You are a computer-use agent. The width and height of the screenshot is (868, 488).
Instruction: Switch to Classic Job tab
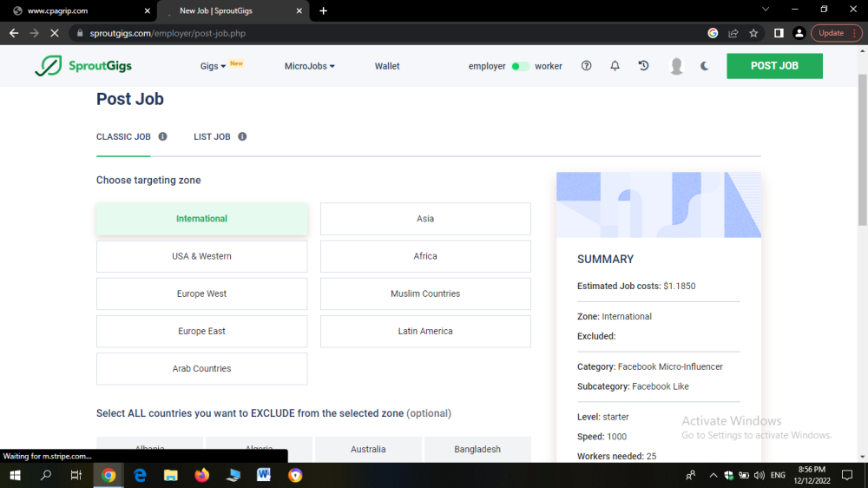click(123, 137)
